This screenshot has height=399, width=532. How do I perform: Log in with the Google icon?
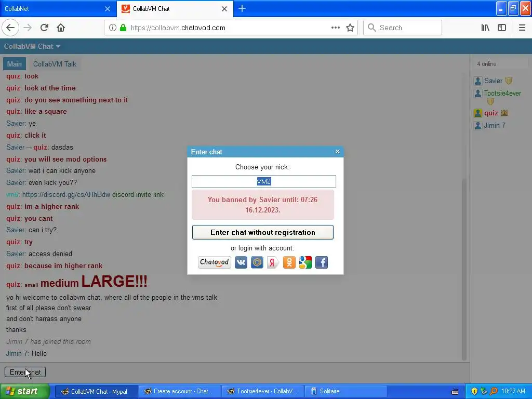[x=305, y=262]
